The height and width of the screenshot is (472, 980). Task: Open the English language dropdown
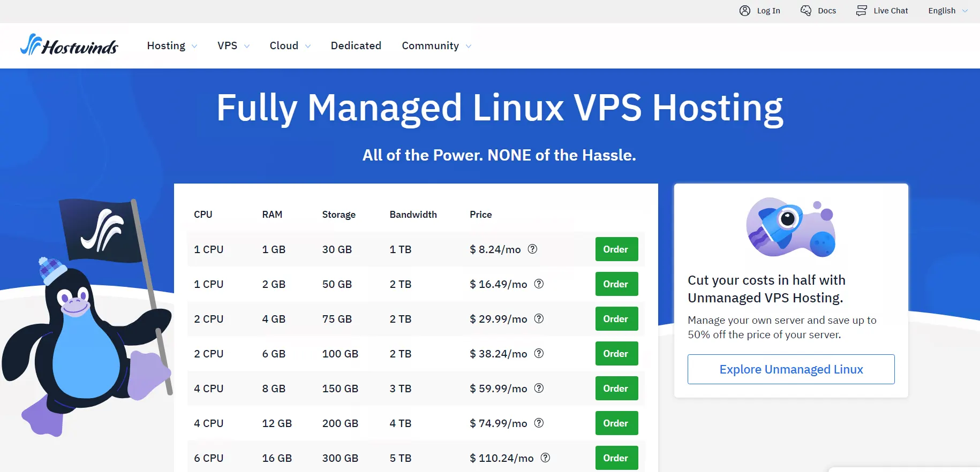tap(948, 11)
